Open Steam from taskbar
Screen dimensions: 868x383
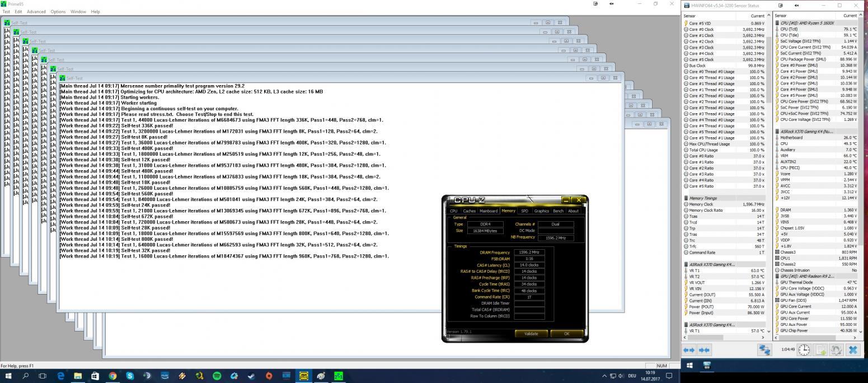click(252, 376)
